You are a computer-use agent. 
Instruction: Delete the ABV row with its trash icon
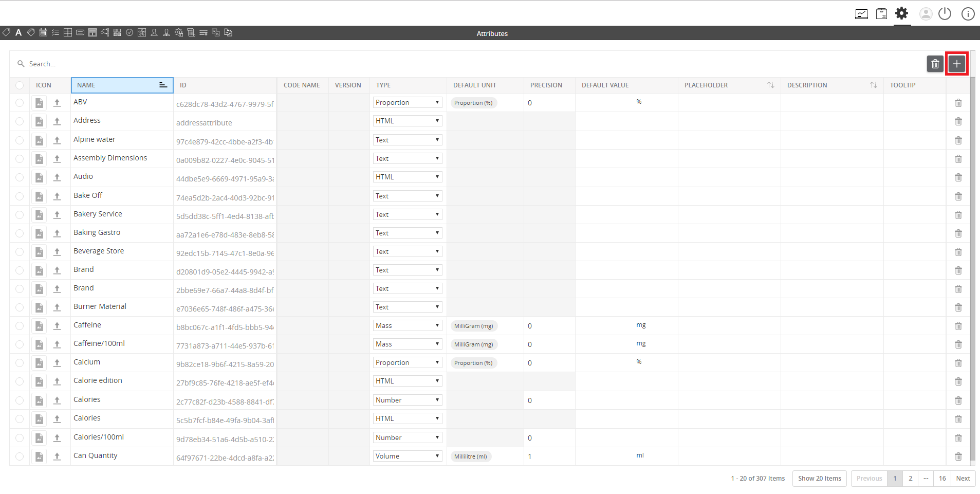click(x=958, y=103)
